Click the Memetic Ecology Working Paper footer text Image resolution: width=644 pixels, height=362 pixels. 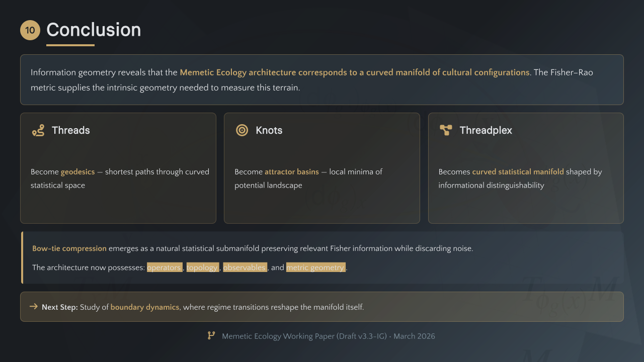(x=329, y=336)
